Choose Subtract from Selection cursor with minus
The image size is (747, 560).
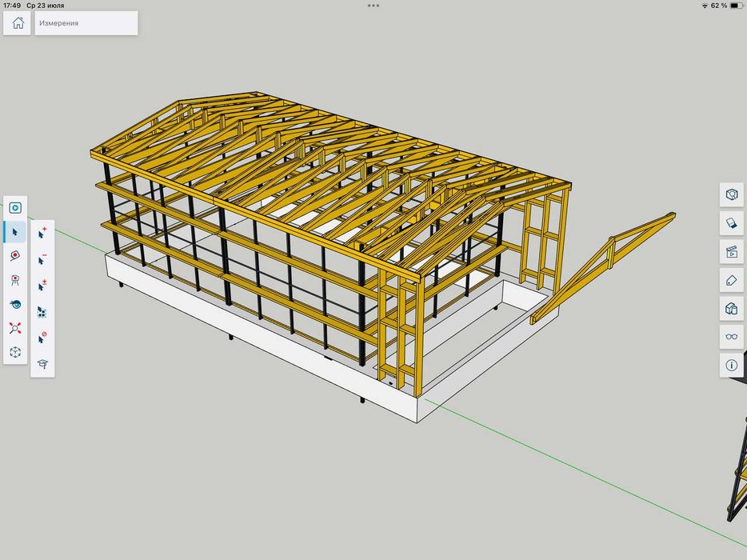[42, 260]
